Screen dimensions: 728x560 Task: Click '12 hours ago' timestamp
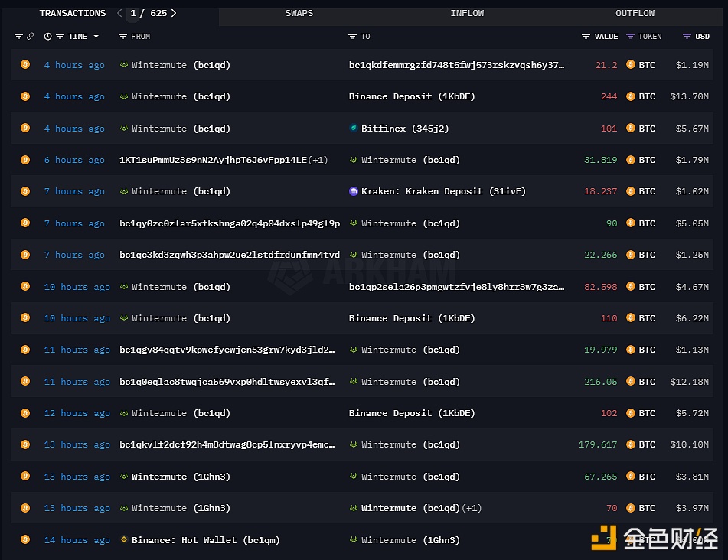click(77, 413)
